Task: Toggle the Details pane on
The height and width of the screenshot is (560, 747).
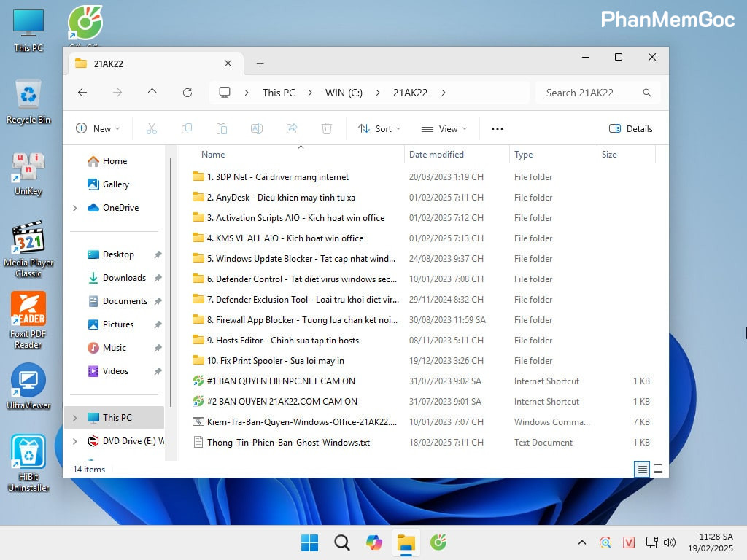Action: [630, 128]
